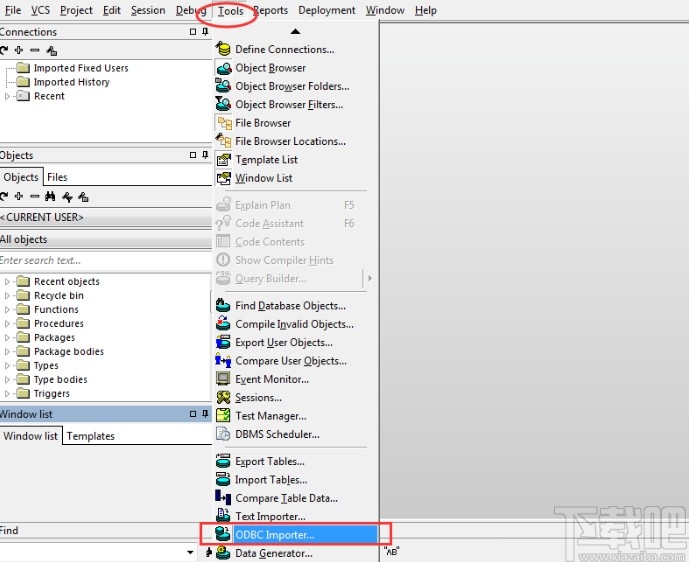Image resolution: width=689 pixels, height=562 pixels.
Task: Select Object Browser Filters menu entry
Action: [x=289, y=105]
